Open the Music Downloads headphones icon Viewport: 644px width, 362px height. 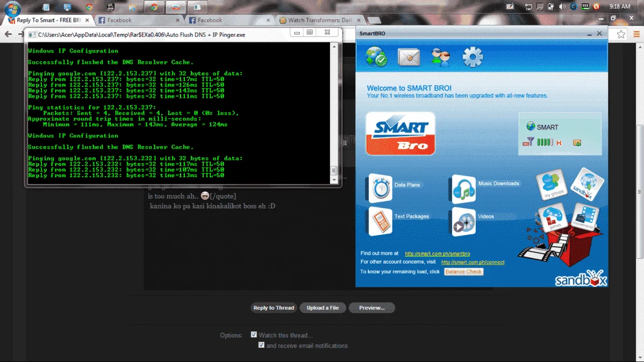[x=464, y=189]
